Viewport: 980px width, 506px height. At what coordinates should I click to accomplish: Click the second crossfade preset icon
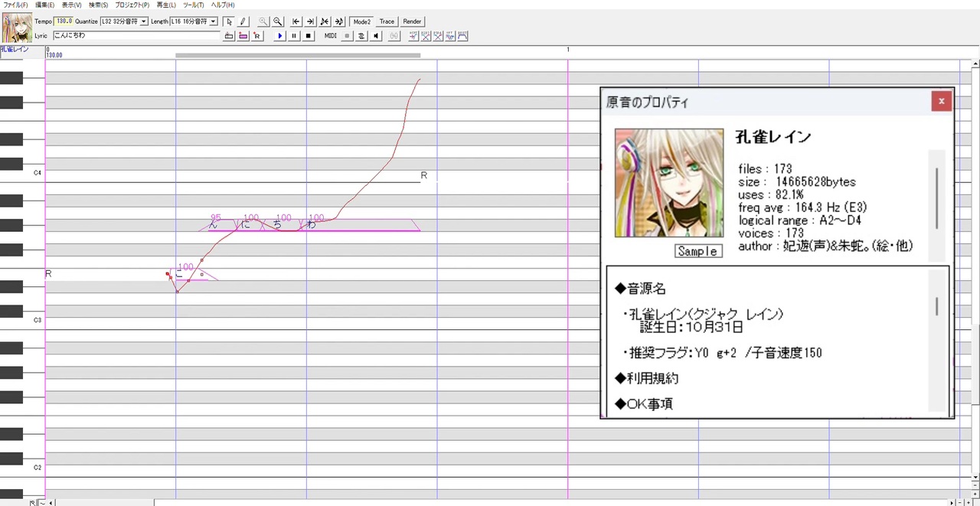[x=426, y=36]
